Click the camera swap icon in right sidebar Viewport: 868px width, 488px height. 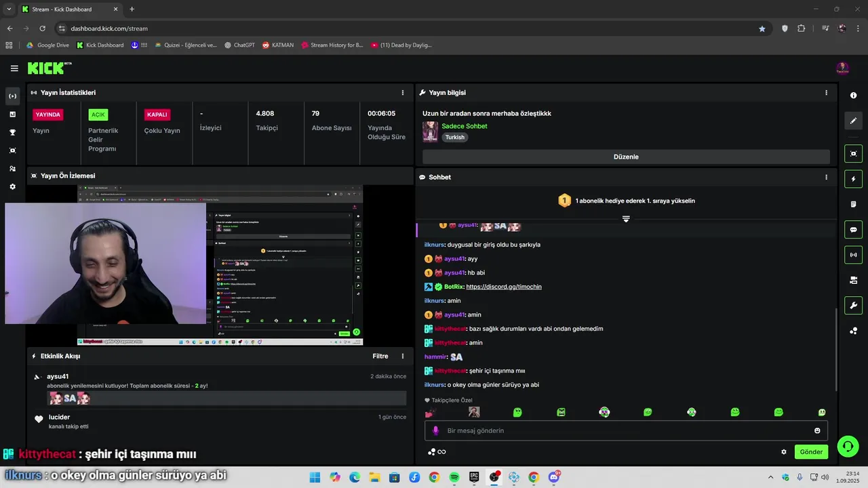(x=853, y=280)
